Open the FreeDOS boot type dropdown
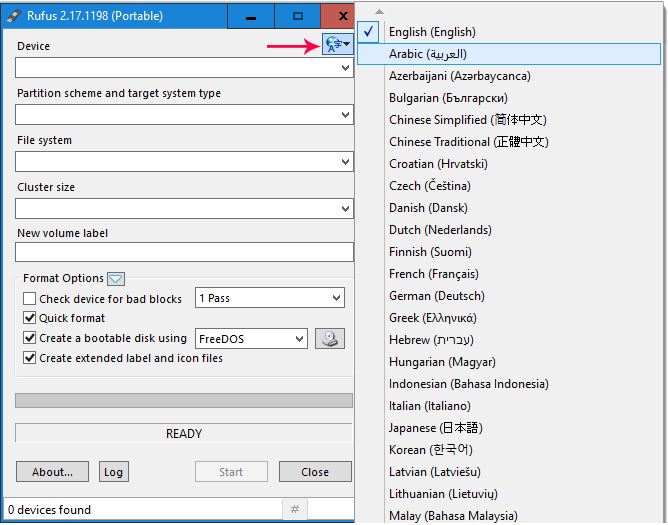The image size is (668, 525). point(251,339)
